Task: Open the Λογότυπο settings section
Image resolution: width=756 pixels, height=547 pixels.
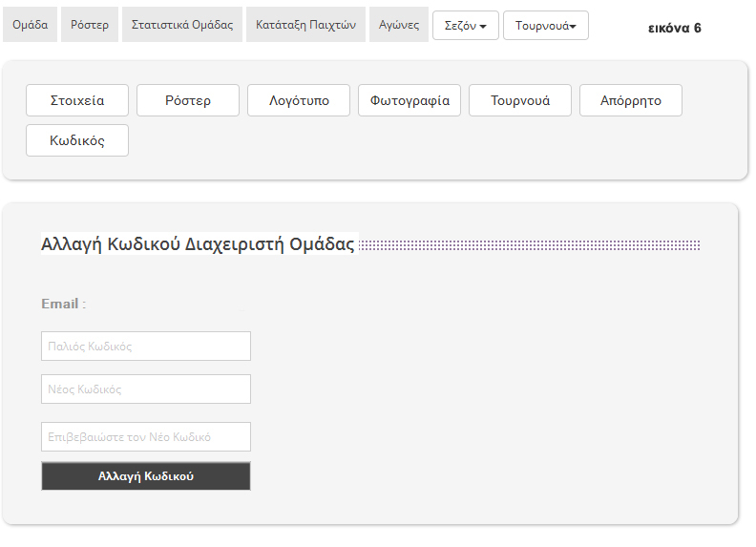Action: (x=299, y=100)
